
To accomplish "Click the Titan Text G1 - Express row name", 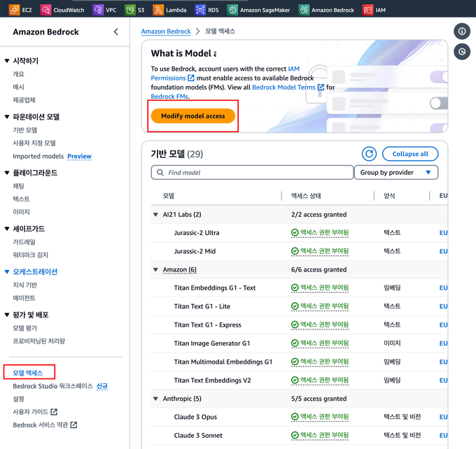I will click(208, 325).
